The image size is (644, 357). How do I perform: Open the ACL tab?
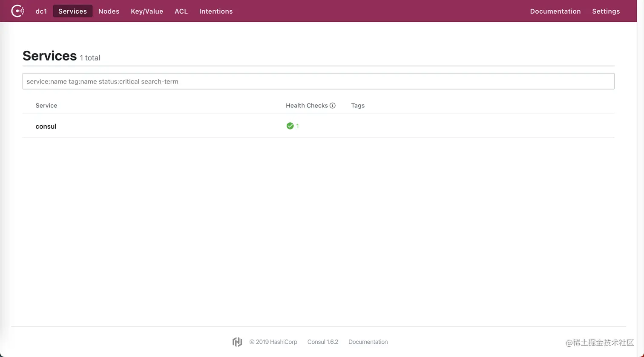click(181, 11)
